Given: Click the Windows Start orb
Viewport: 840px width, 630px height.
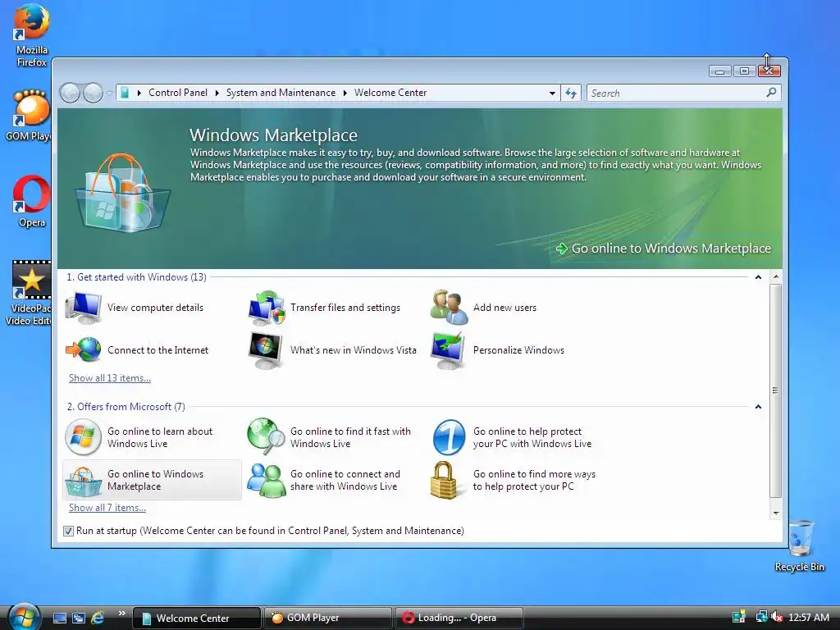Looking at the screenshot, I should pyautogui.click(x=25, y=617).
